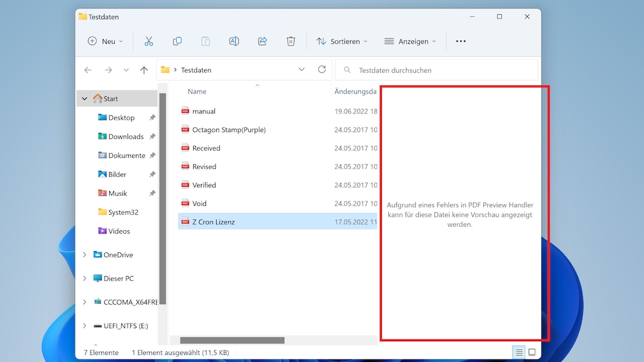Click the Cut scissors icon
The image size is (644, 362).
pos(149,41)
